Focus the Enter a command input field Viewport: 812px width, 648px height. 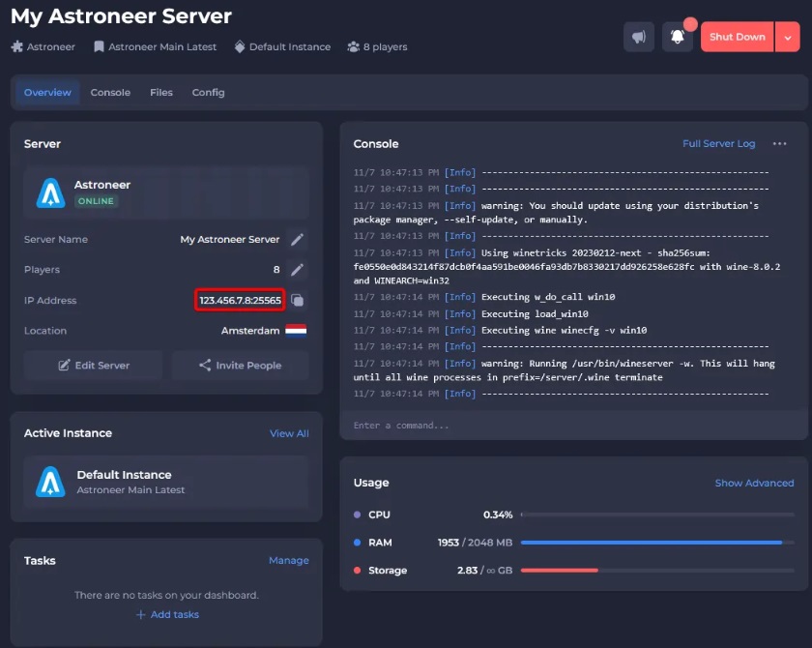pyautogui.click(x=574, y=426)
